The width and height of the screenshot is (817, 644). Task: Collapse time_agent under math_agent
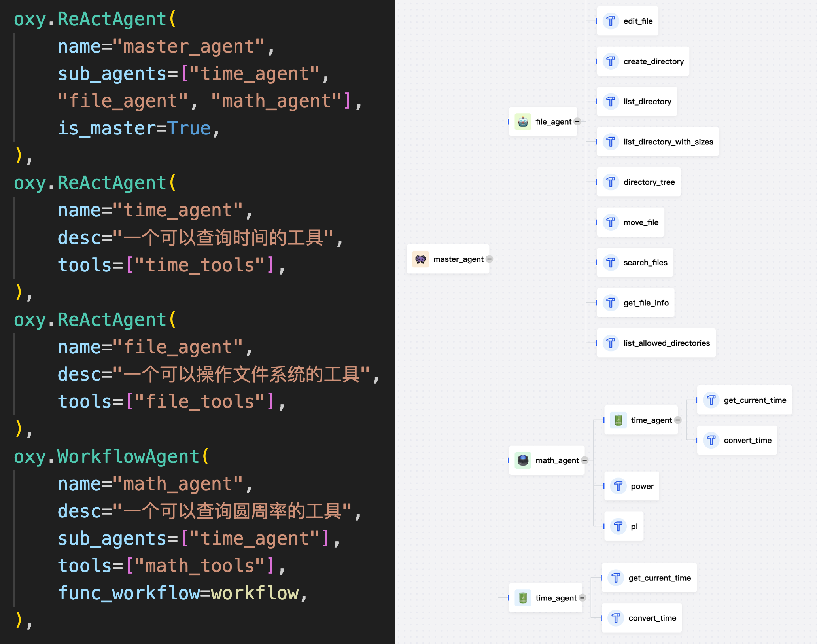pyautogui.click(x=678, y=420)
